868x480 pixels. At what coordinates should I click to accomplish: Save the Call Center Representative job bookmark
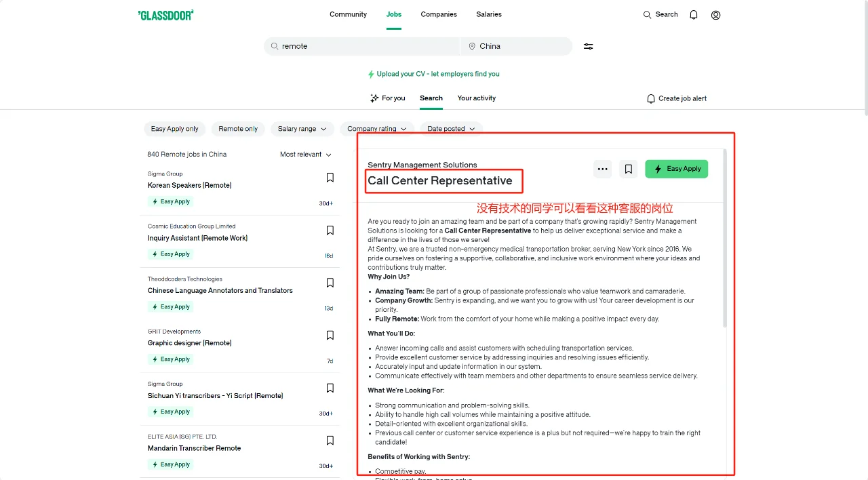(x=629, y=169)
